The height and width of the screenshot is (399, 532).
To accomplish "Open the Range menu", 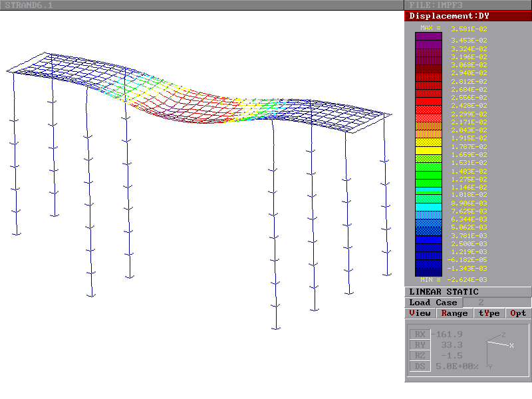I will (x=454, y=313).
